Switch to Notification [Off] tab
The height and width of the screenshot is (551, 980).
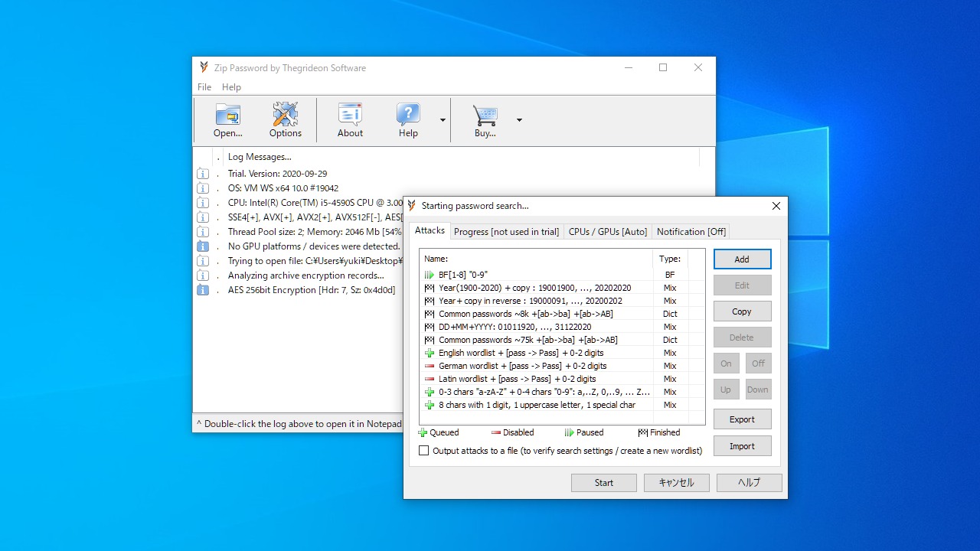(x=691, y=231)
